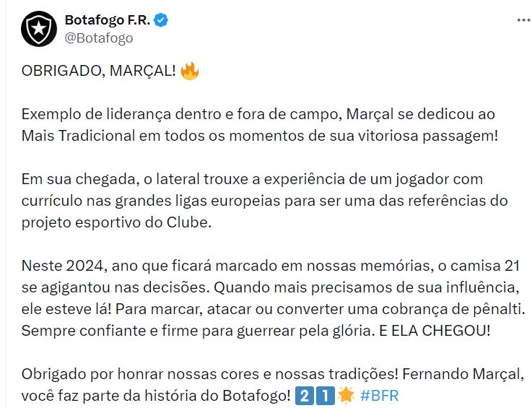Click the Botafogo shield profile avatar

coord(39,29)
